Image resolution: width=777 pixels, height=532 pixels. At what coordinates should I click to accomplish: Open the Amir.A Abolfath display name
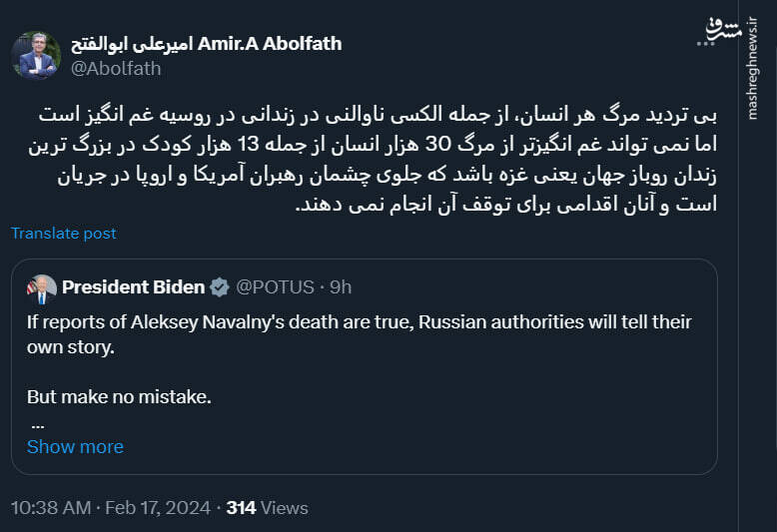tap(270, 44)
